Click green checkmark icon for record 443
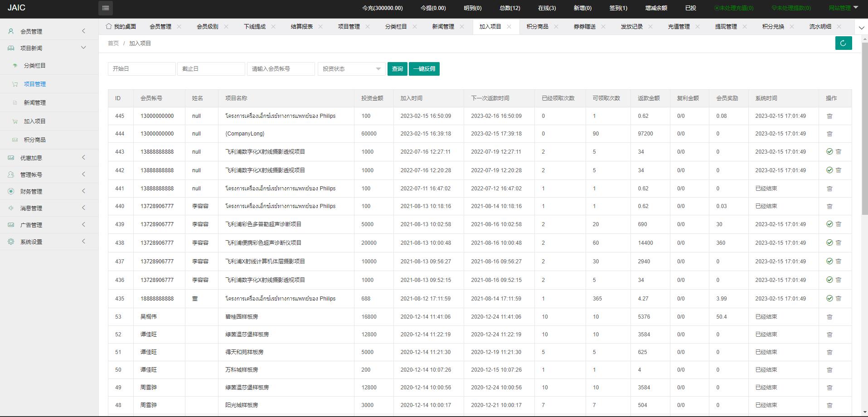The width and height of the screenshot is (868, 417). tap(829, 152)
